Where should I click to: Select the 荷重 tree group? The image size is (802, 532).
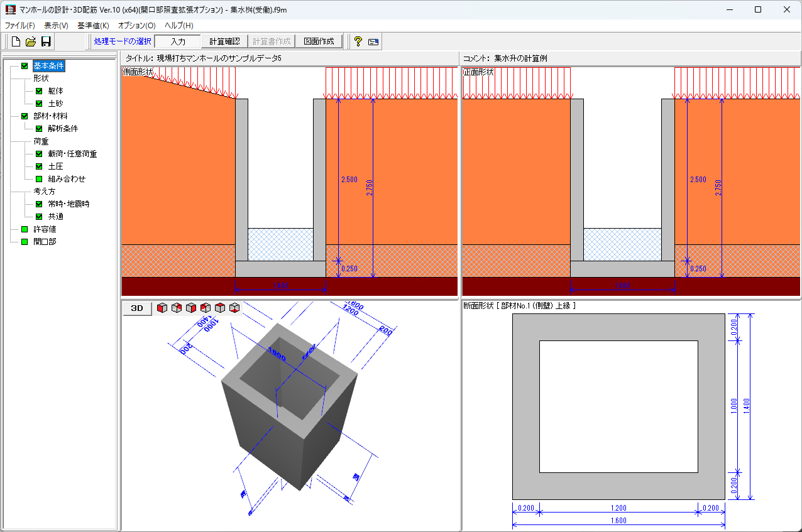(x=41, y=141)
